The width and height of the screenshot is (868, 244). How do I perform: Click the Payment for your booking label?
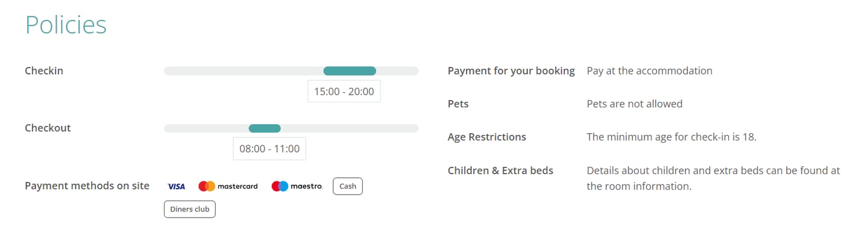click(x=511, y=70)
